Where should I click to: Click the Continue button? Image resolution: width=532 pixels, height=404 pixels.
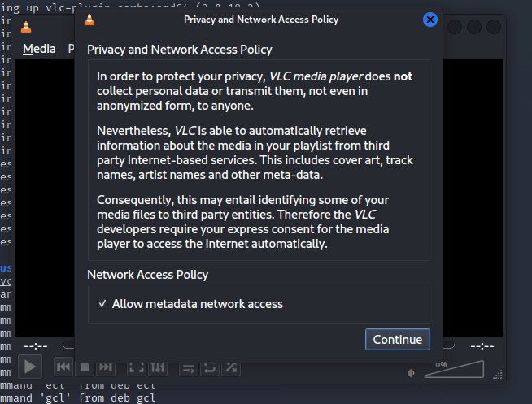click(x=397, y=340)
